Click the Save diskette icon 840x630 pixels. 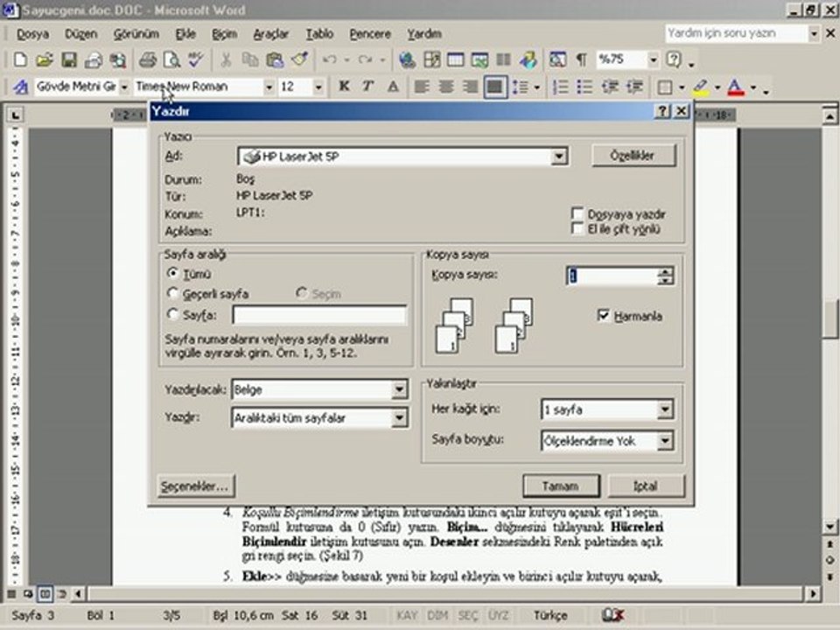pyautogui.click(x=69, y=59)
